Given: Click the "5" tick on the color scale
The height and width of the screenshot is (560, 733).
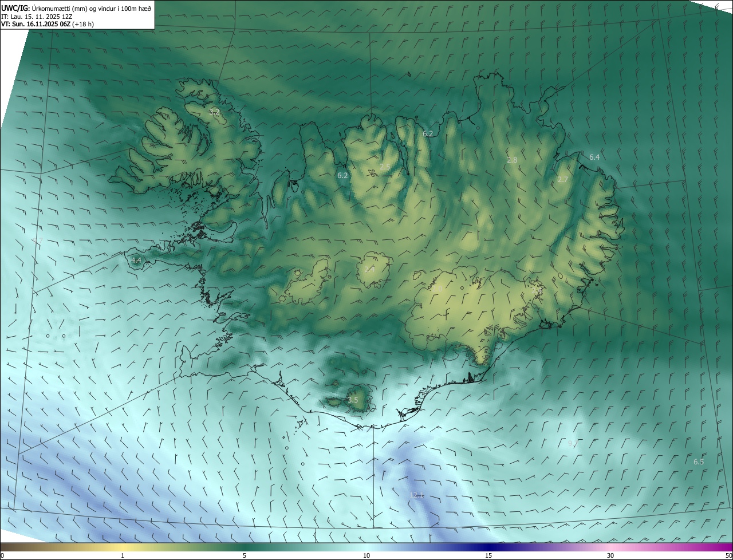Looking at the screenshot, I should pos(245,555).
